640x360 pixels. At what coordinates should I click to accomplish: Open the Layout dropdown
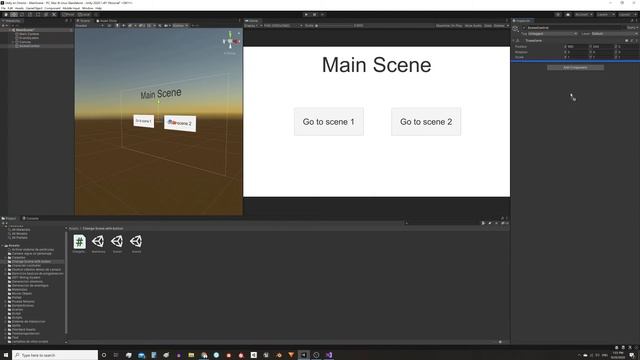(627, 15)
